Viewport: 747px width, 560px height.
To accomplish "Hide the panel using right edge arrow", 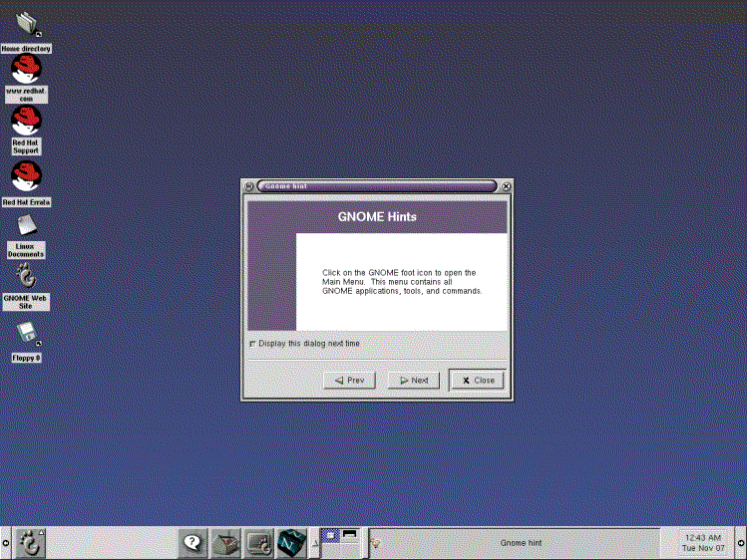I will (x=741, y=543).
